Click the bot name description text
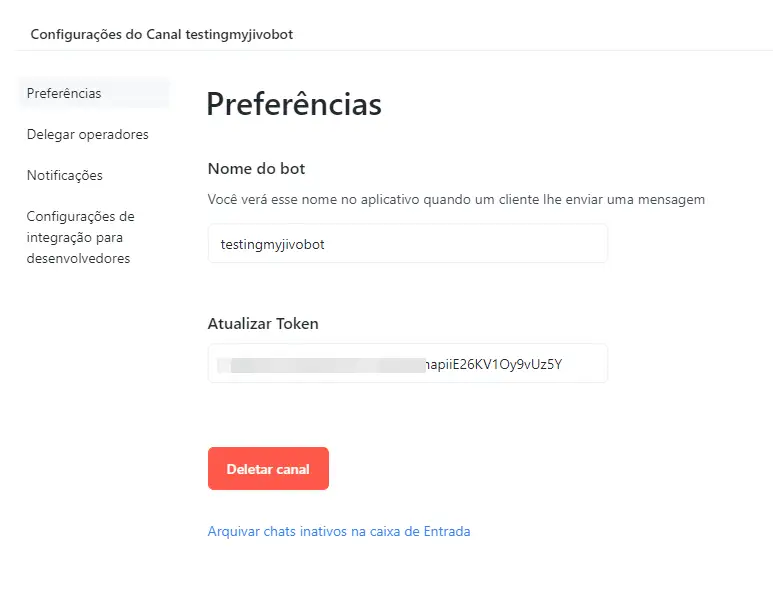Viewport: 773px width, 589px height. pyautogui.click(x=456, y=199)
